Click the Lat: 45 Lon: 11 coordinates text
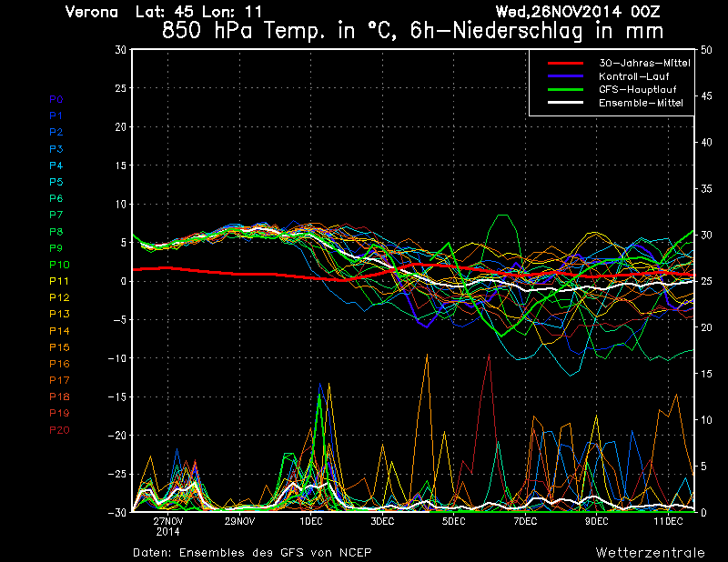The height and width of the screenshot is (562, 728). click(198, 12)
